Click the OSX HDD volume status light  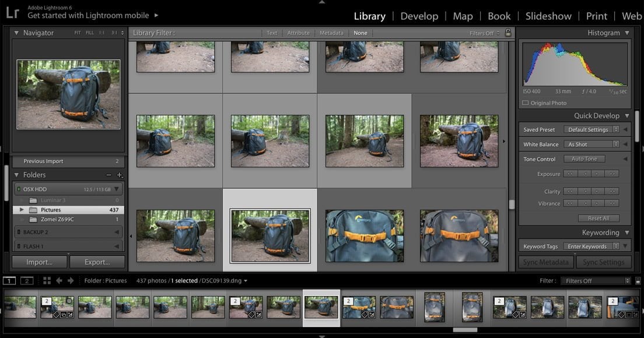click(x=19, y=189)
